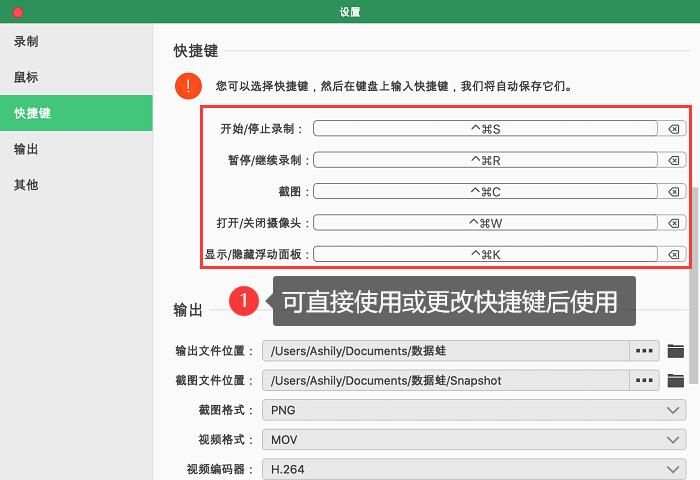Select the 输出 settings tab
This screenshot has height=480, width=700.
click(x=76, y=149)
